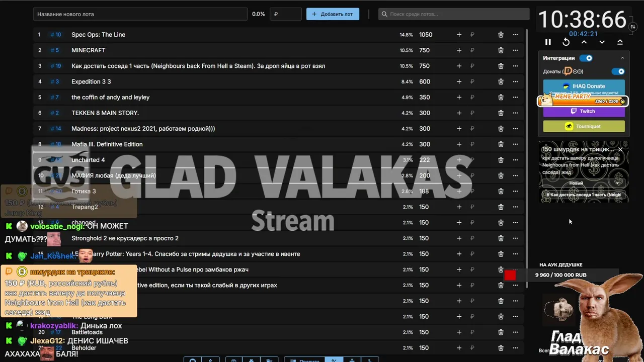The image size is (644, 362).
Task: Open options for TEKKEN 8 MAIN STORY
Action: tap(515, 113)
